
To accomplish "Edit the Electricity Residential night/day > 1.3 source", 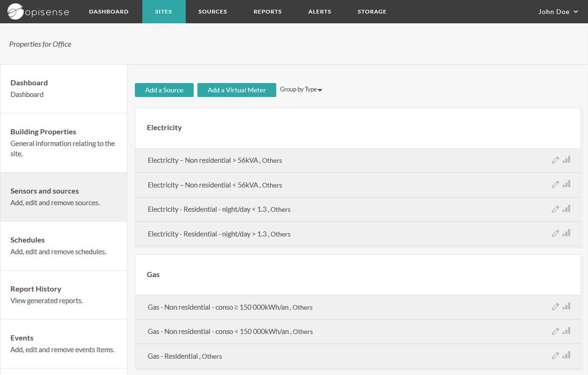I will click(x=555, y=234).
